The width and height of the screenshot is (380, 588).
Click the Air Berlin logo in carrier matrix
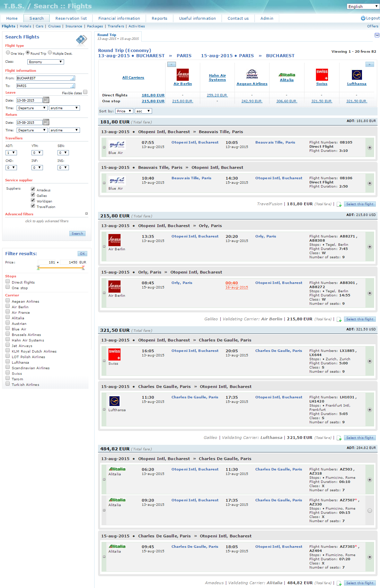point(183,75)
